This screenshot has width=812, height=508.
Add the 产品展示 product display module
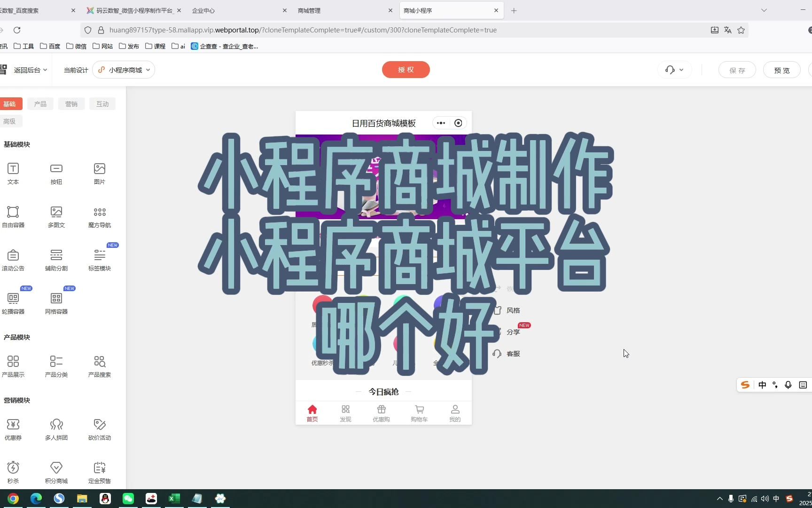click(x=13, y=366)
